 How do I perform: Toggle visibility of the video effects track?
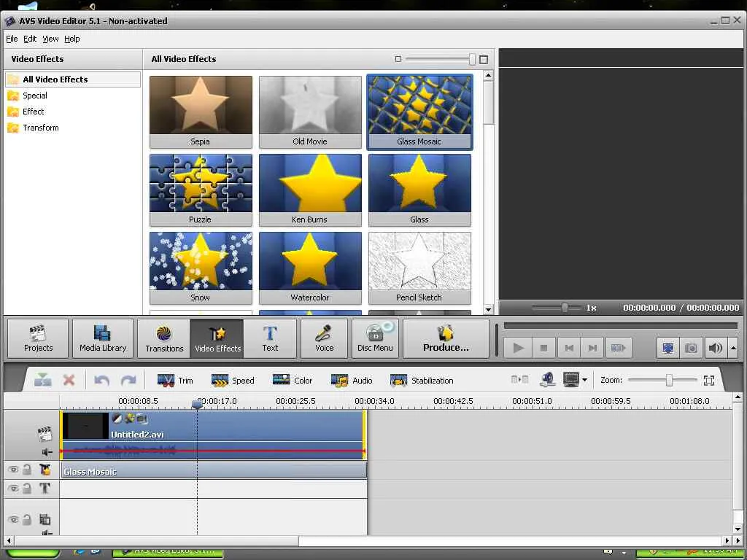(13, 470)
